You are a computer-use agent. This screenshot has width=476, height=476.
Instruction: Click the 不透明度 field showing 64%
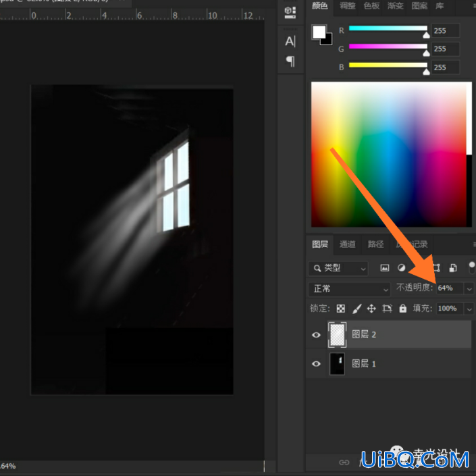450,288
